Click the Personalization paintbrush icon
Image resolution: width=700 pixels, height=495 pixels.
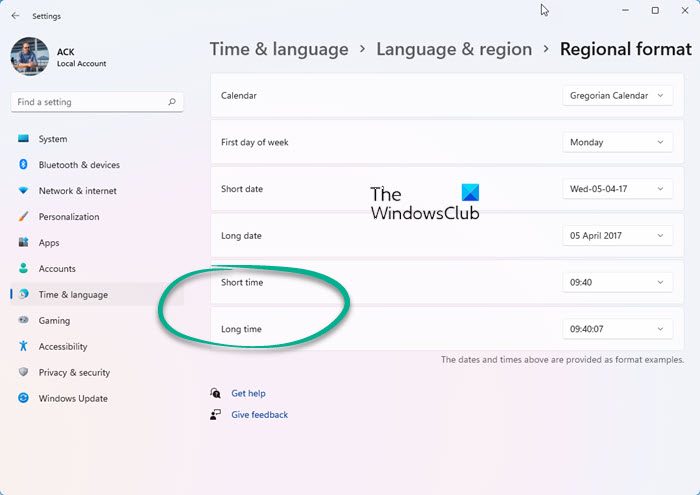coord(23,217)
